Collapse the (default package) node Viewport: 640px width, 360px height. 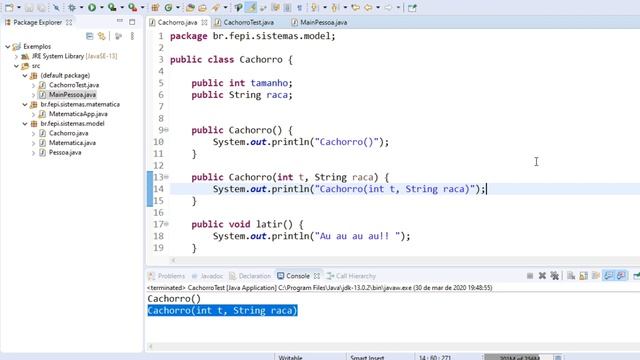click(25, 76)
